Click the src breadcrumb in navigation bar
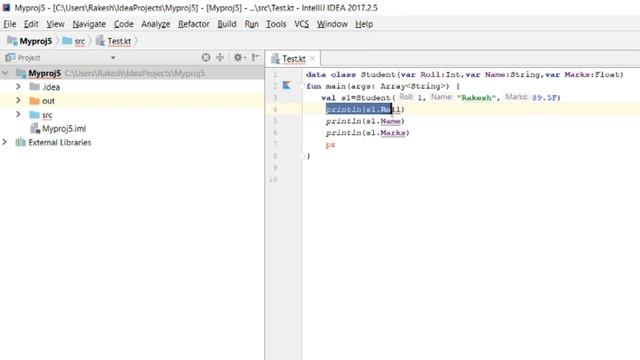640x360 pixels. click(x=74, y=41)
